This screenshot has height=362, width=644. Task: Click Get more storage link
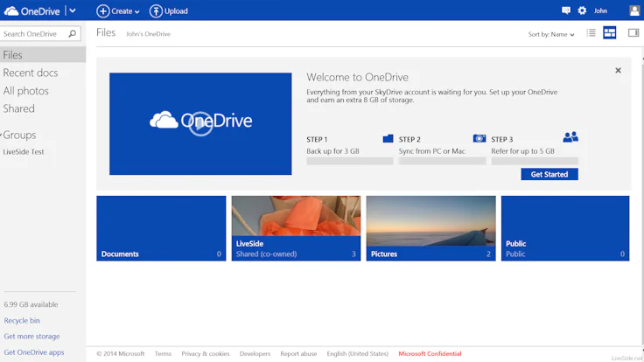pyautogui.click(x=31, y=336)
